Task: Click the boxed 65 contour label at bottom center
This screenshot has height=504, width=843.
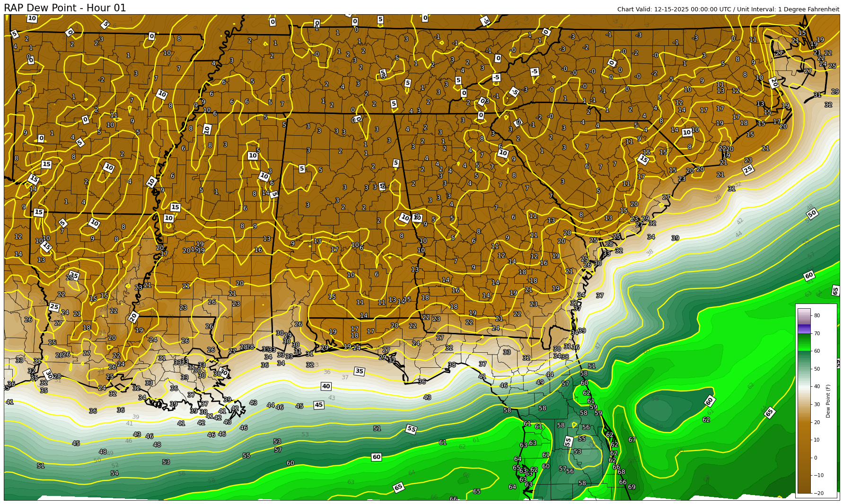Action: coord(398,487)
